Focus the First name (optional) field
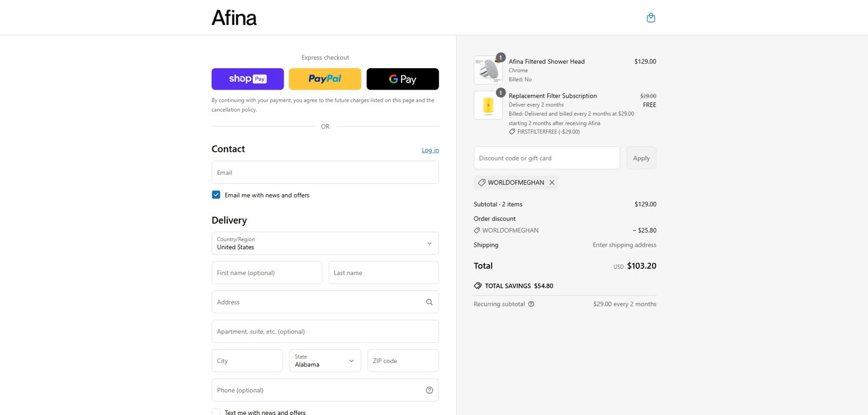 (267, 273)
